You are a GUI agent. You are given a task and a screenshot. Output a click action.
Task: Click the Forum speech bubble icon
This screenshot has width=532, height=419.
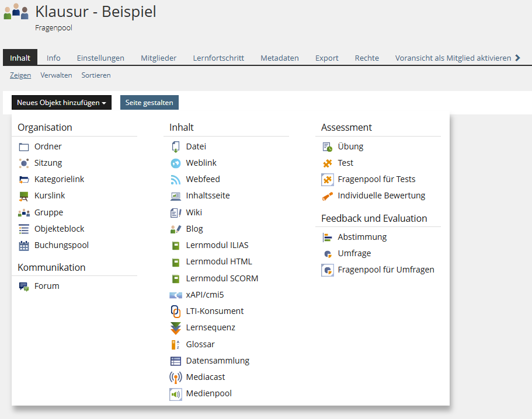tap(24, 287)
